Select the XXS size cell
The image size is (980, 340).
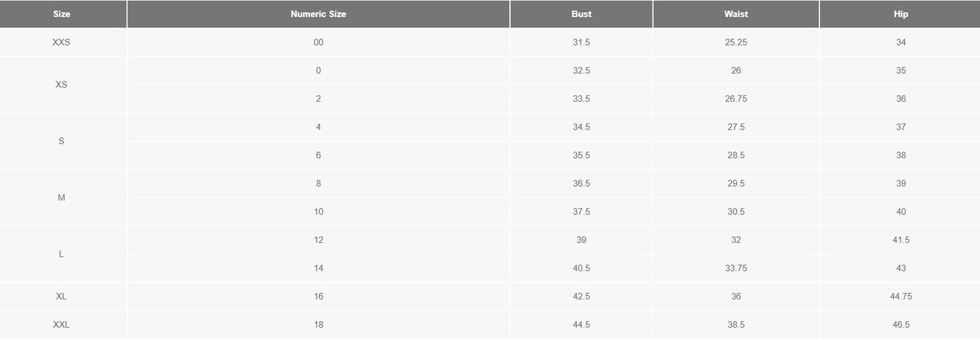point(62,42)
